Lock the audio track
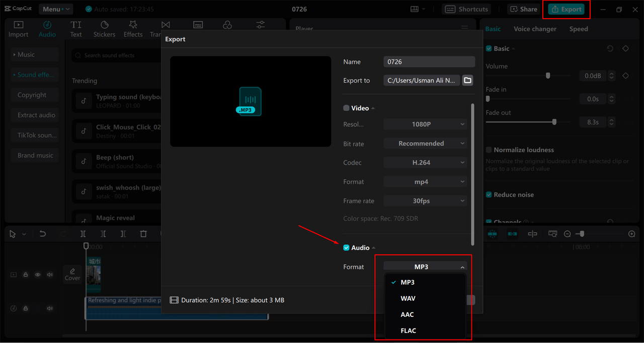Screen dimensions: 644x343 pos(26,308)
